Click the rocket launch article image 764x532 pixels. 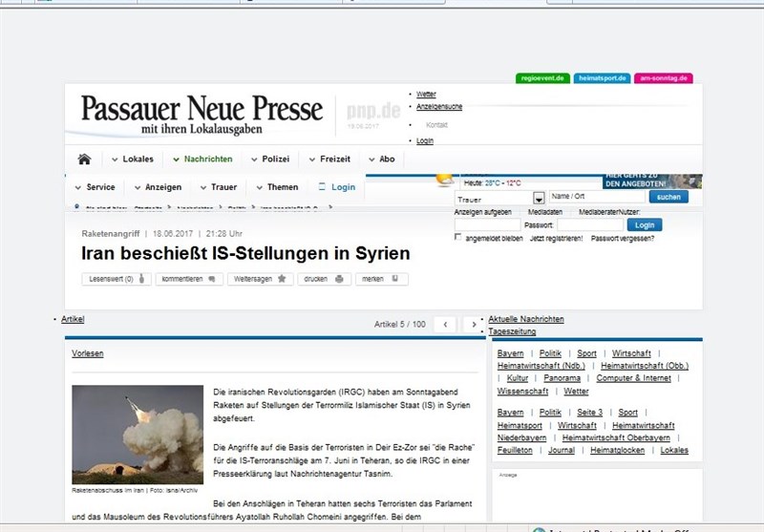click(x=138, y=435)
